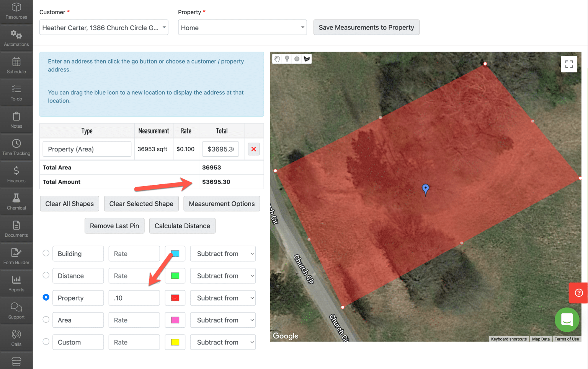Open the Property dropdown showing Home
This screenshot has width=588, height=369.
242,27
